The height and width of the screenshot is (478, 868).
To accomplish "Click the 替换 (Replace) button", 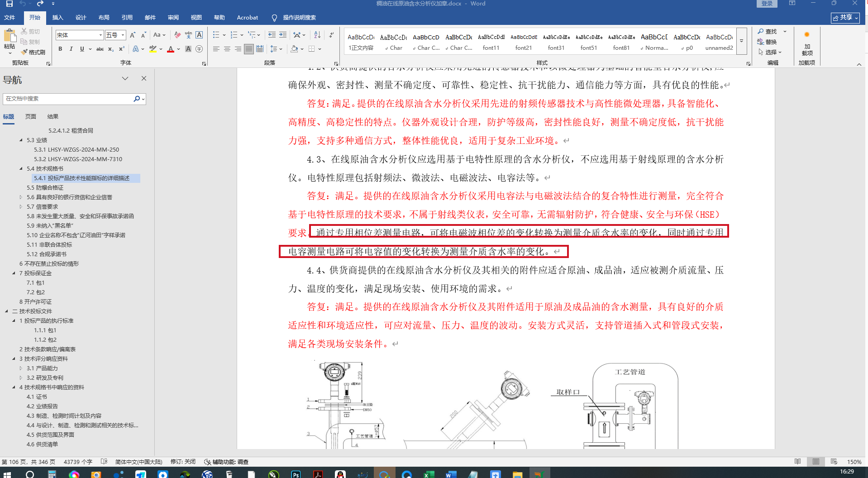I will pyautogui.click(x=768, y=42).
